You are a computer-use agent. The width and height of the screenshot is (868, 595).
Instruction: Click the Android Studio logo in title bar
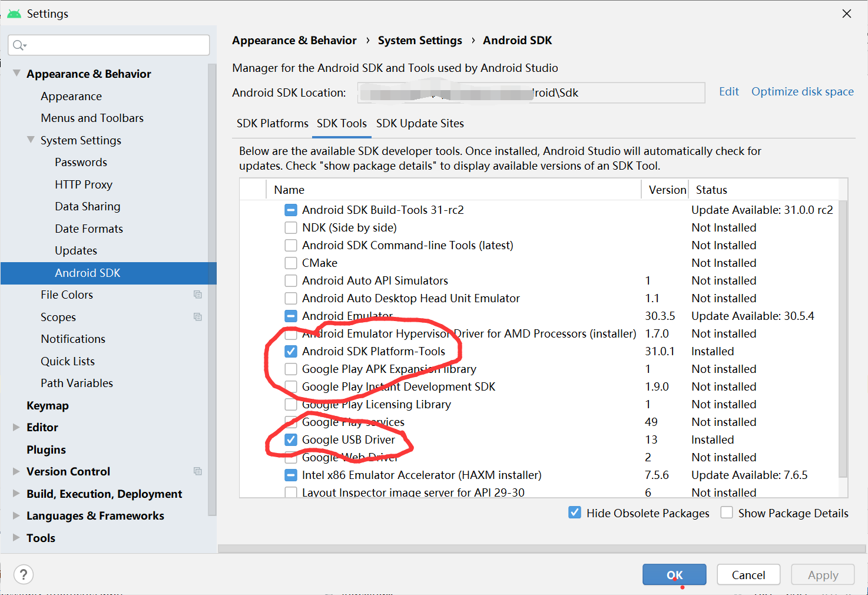point(14,14)
